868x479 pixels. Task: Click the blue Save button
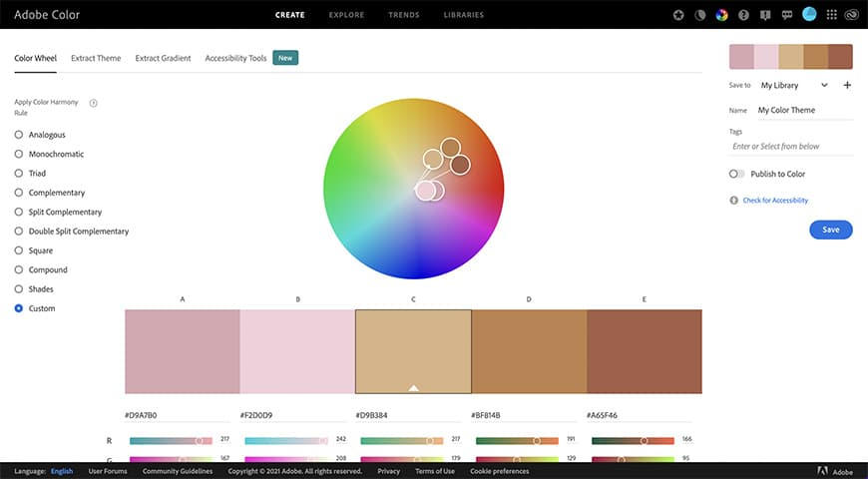830,230
